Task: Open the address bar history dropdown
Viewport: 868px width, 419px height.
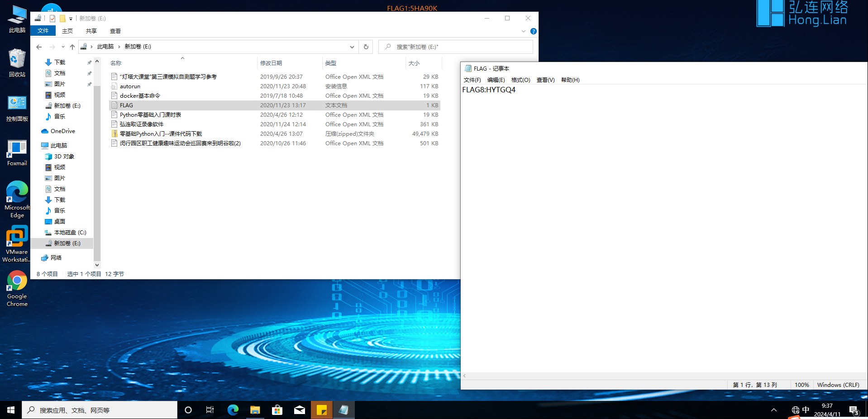Action: (x=352, y=47)
